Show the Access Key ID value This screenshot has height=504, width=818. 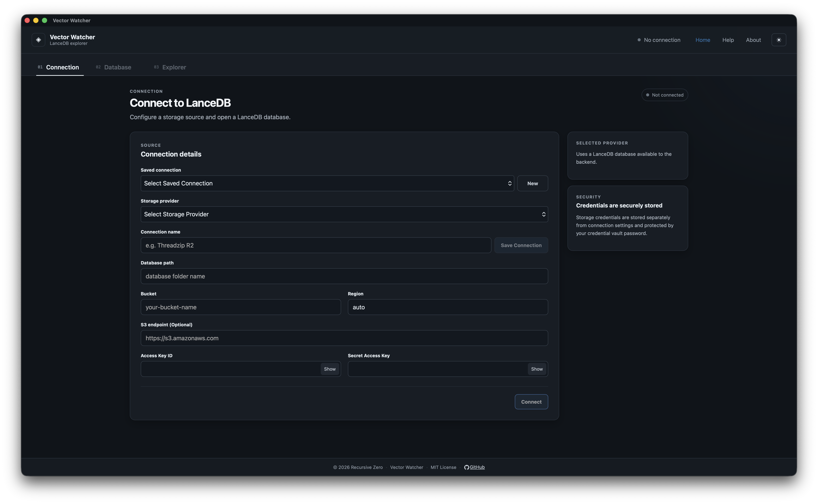pos(330,369)
